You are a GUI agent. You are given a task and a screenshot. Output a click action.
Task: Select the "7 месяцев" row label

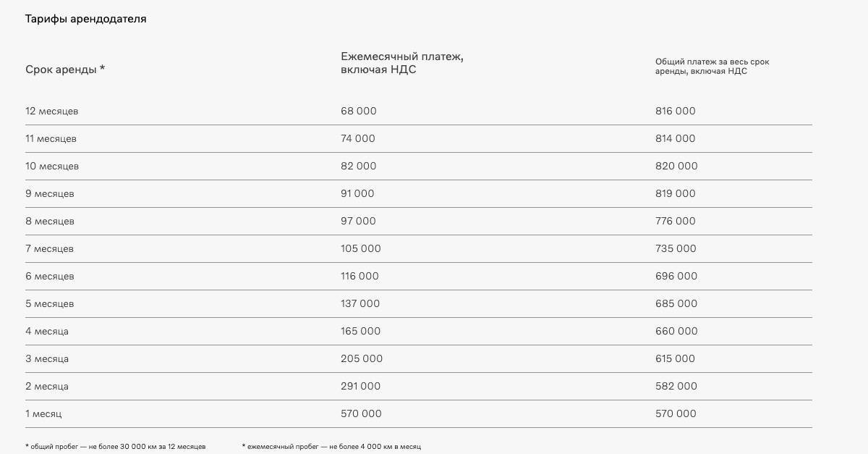[50, 249]
